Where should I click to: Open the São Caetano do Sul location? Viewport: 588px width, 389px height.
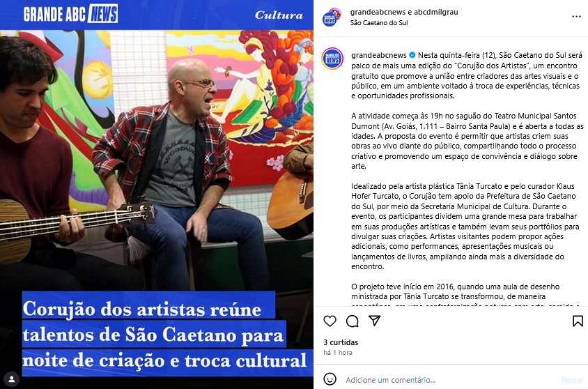coord(379,23)
